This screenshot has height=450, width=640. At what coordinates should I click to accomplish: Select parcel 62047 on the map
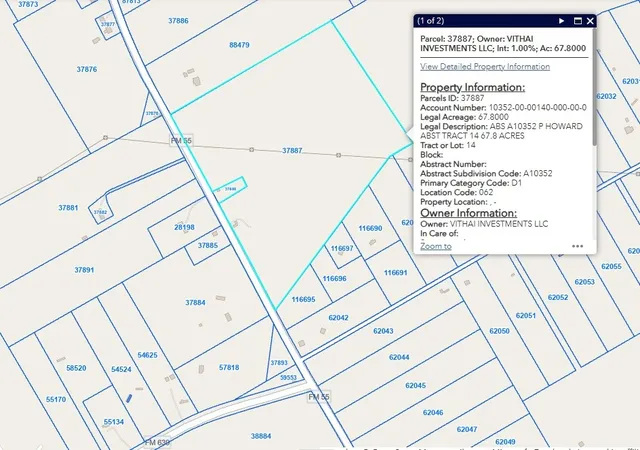[x=467, y=430]
